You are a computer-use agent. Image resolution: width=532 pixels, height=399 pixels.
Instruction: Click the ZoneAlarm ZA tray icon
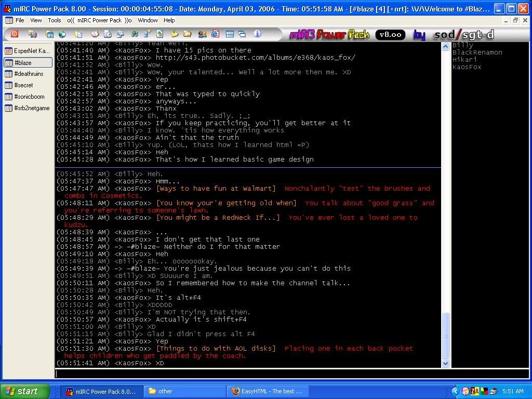coord(475,391)
